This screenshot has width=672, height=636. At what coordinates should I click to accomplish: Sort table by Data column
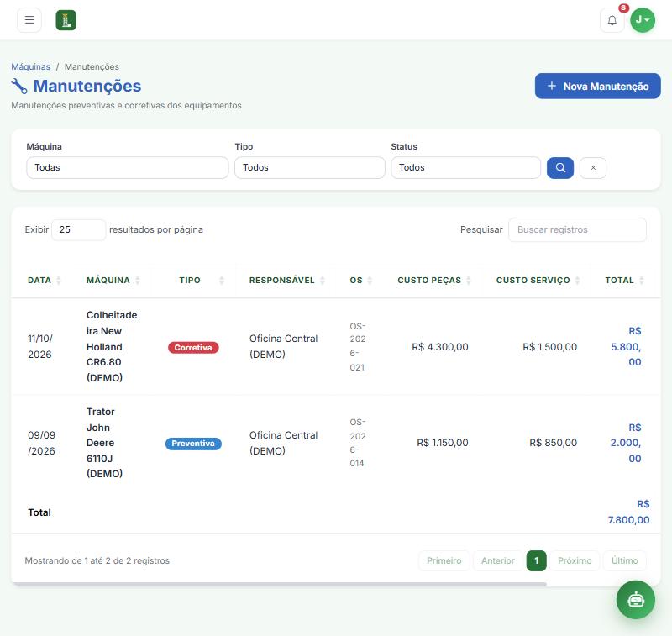pyautogui.click(x=45, y=281)
